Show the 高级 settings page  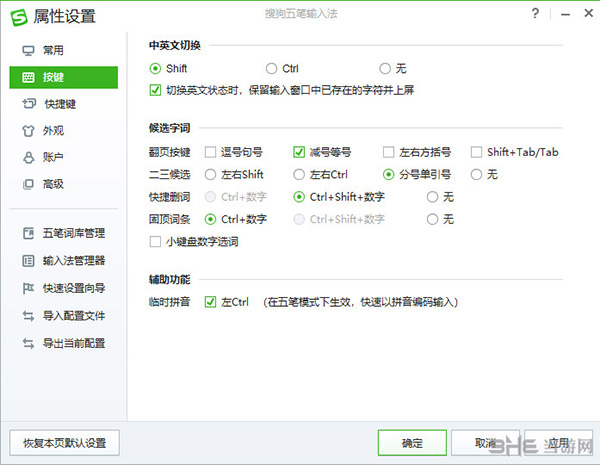pos(64,184)
